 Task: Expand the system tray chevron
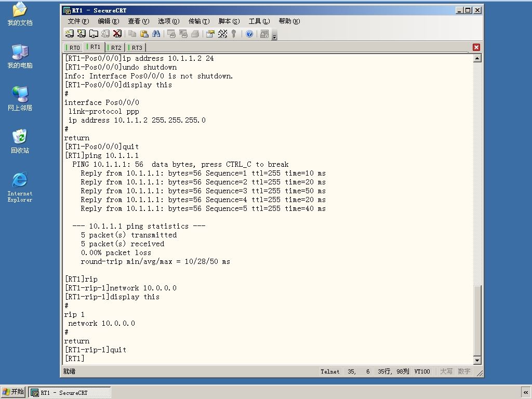526,393
